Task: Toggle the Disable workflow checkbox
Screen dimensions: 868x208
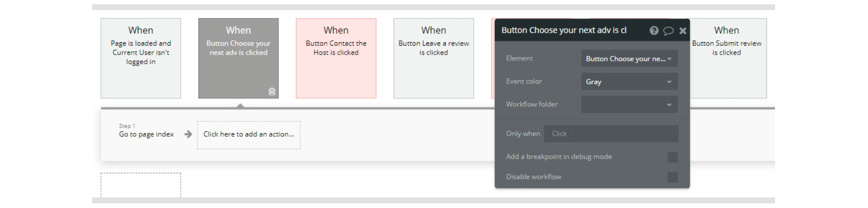Action: pyautogui.click(x=672, y=177)
